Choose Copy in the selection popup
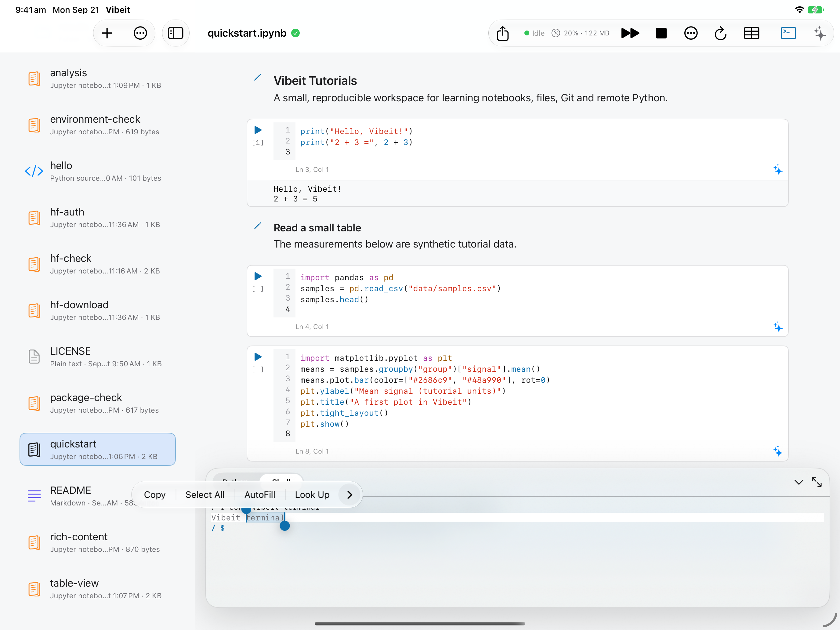Screen dimensions: 840x630 [x=154, y=494]
